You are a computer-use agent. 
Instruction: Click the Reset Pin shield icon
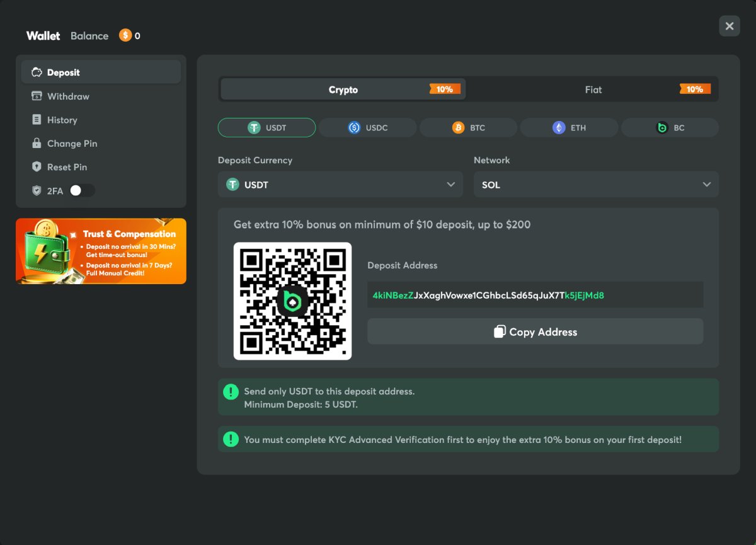point(37,167)
